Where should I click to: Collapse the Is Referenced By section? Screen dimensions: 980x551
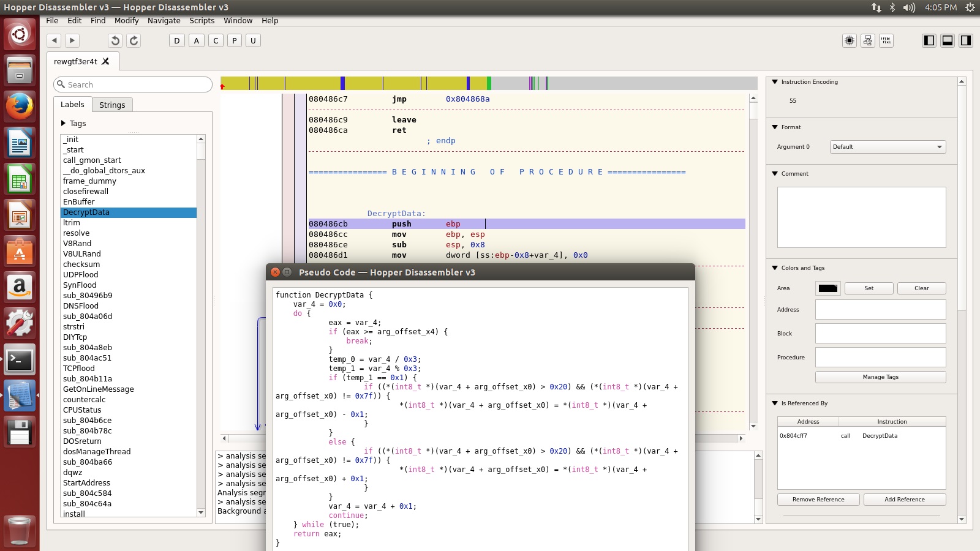[x=775, y=403]
